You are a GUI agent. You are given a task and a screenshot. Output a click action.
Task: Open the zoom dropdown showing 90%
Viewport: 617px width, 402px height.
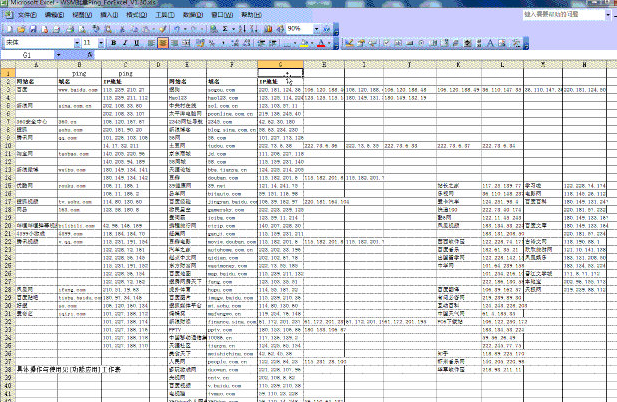317,29
